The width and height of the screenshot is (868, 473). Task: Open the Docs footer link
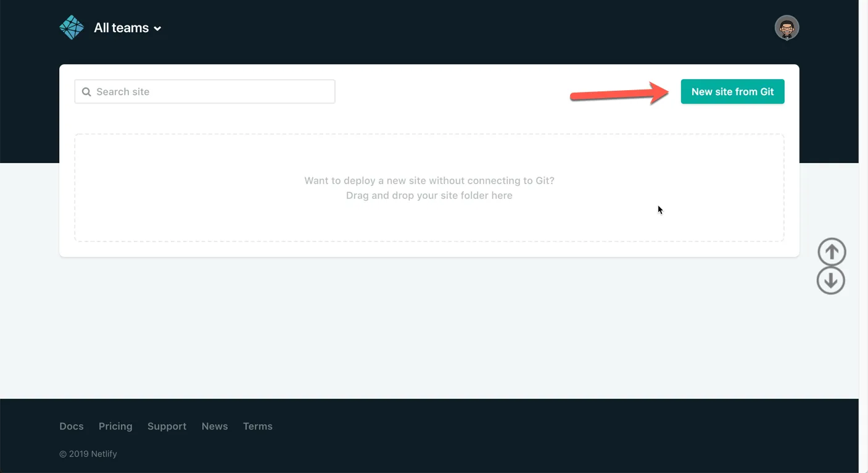(72, 426)
